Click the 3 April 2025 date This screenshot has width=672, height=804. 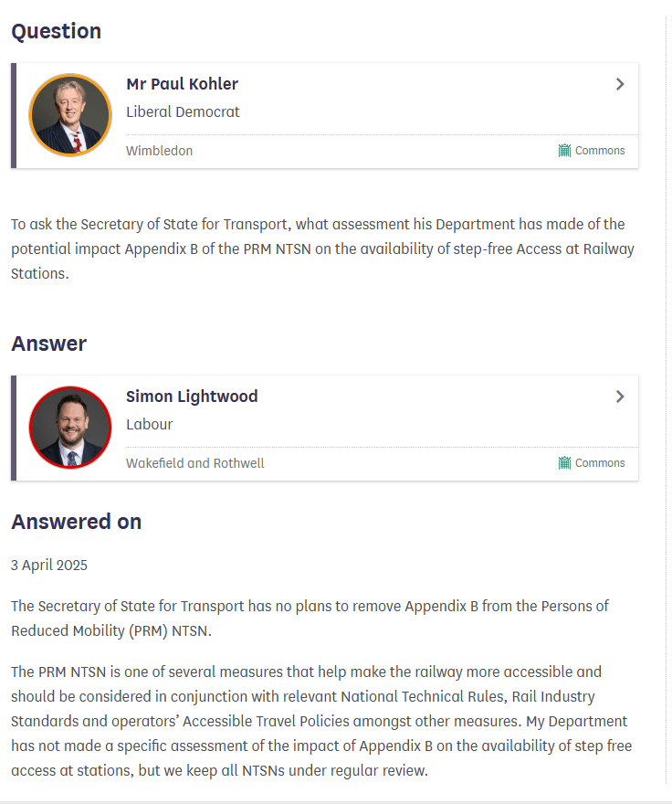tap(49, 565)
